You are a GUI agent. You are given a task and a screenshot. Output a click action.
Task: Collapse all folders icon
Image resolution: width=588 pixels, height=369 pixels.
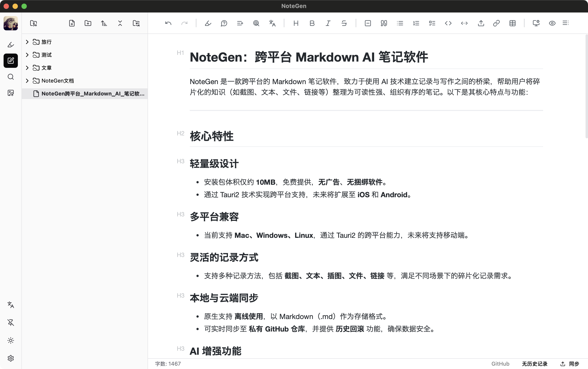(120, 23)
